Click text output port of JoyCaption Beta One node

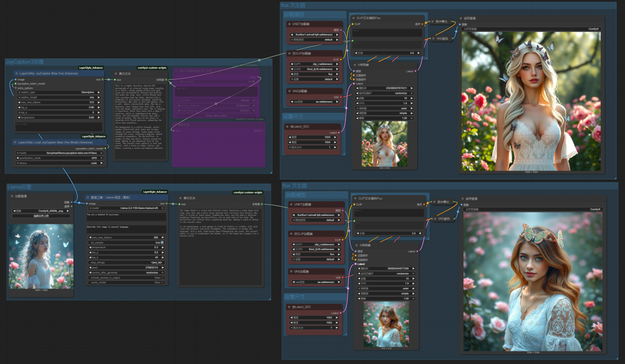pyautogui.click(x=102, y=79)
